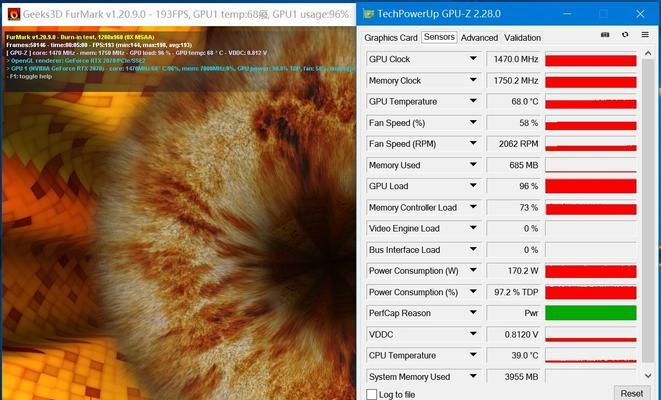Open the Power Consumption (%) dropdown
The width and height of the screenshot is (661, 400).
coord(473,291)
